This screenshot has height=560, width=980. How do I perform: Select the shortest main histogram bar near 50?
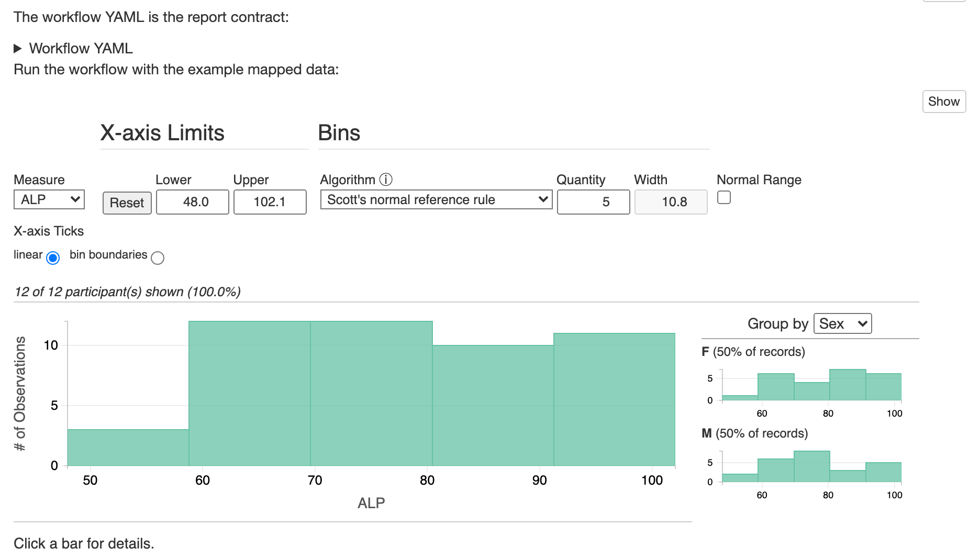pos(128,447)
